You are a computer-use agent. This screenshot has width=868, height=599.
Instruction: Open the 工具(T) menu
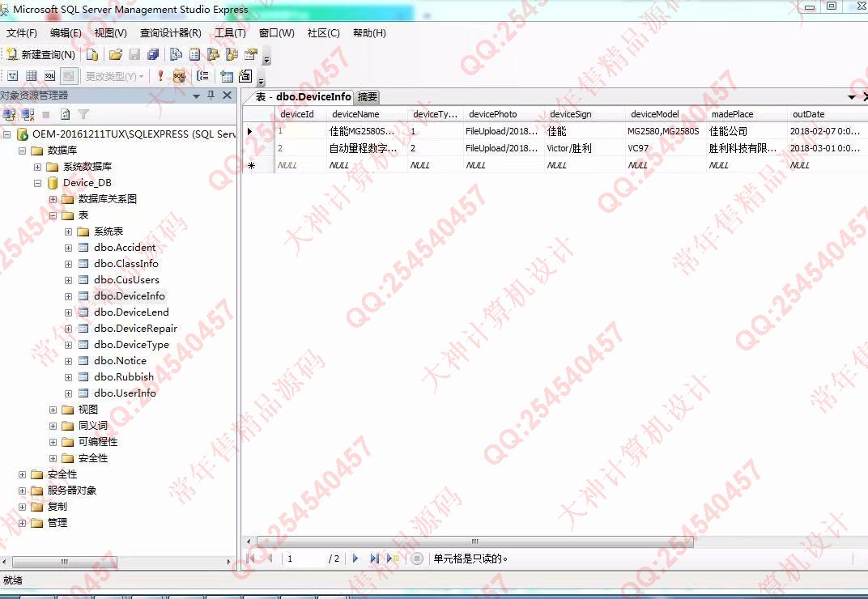(x=230, y=32)
